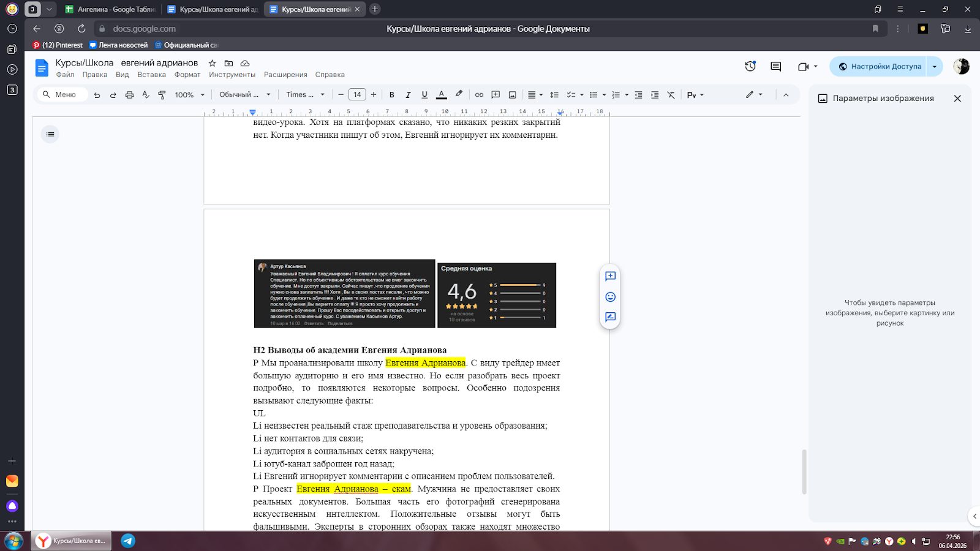Viewport: 980px width, 551px height.
Task: Open the document outline icon
Action: click(50, 134)
